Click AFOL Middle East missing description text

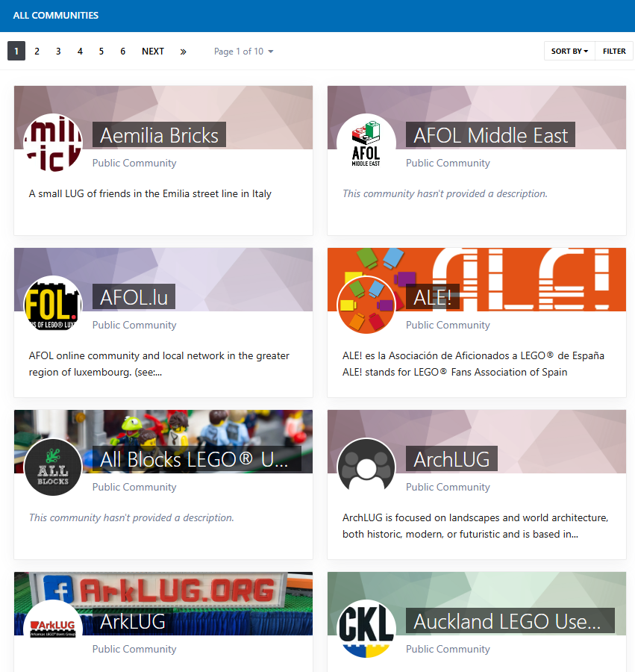point(445,193)
